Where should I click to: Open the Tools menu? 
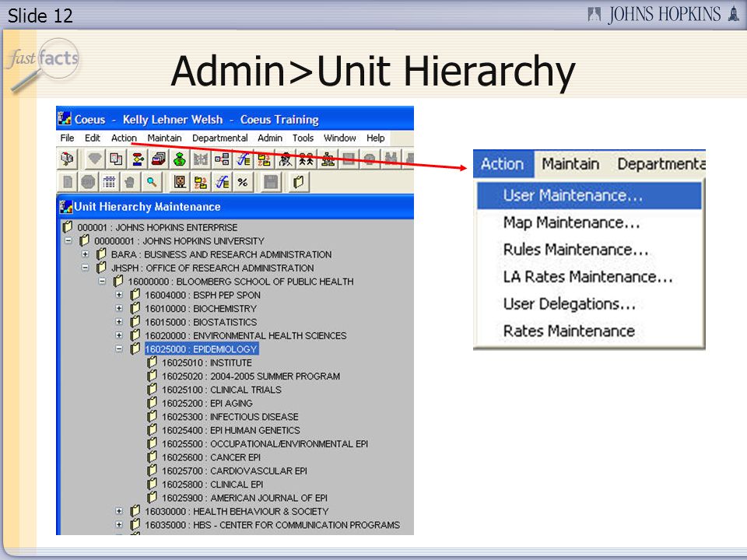[x=303, y=138]
